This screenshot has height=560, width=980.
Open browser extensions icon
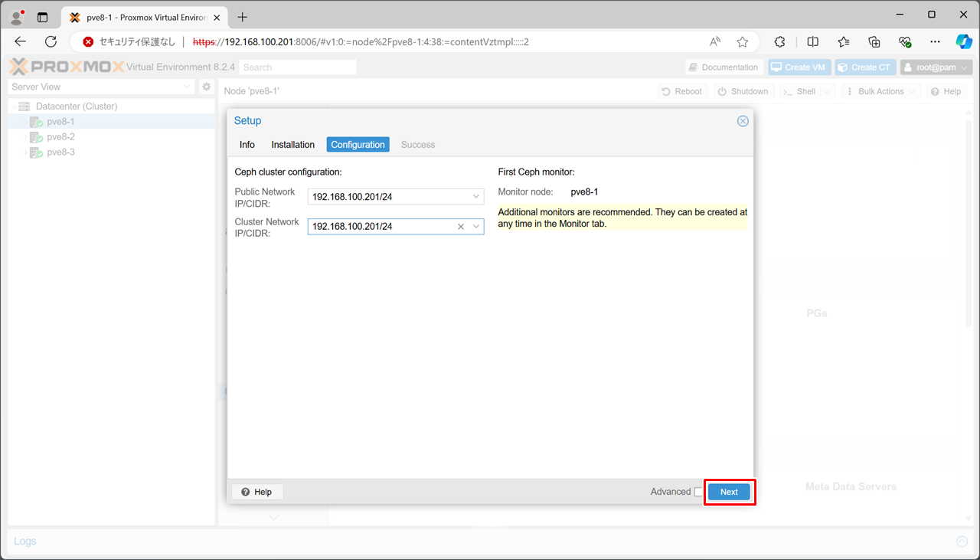(779, 42)
